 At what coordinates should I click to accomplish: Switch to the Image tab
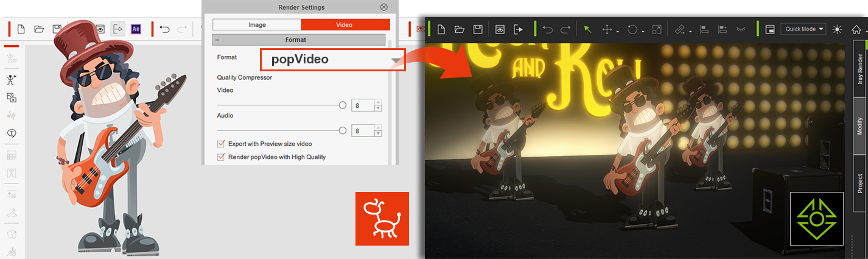257,24
